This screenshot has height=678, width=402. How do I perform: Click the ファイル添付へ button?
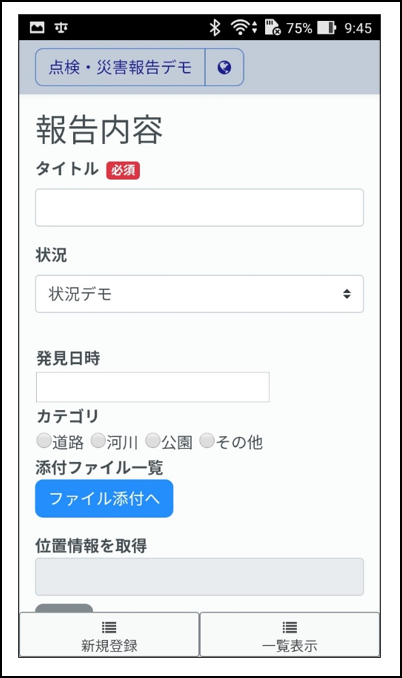pos(104,499)
